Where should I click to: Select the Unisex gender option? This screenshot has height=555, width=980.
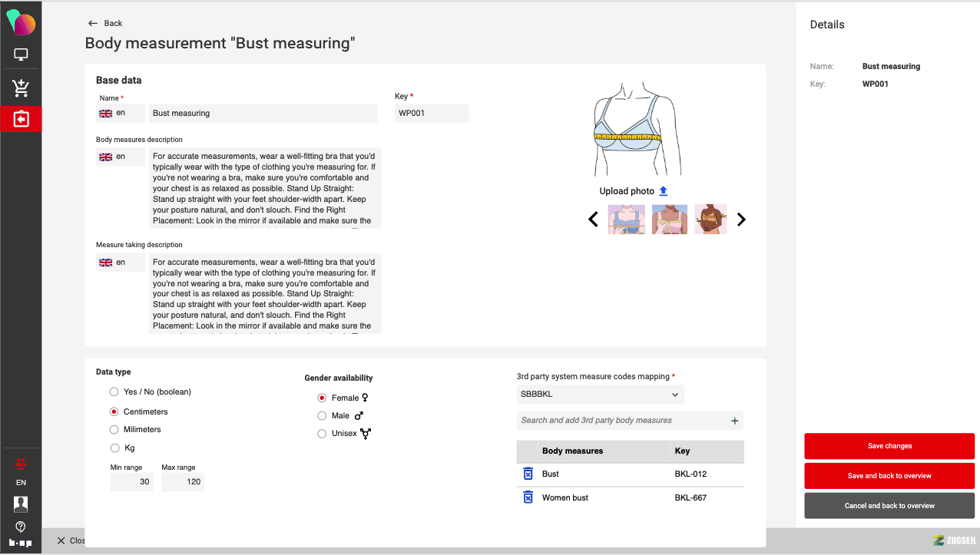pyautogui.click(x=322, y=434)
